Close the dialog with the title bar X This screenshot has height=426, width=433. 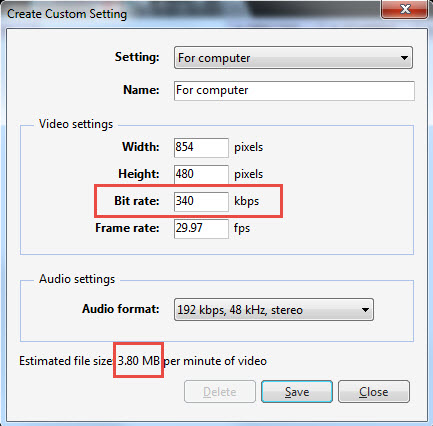[405, 9]
